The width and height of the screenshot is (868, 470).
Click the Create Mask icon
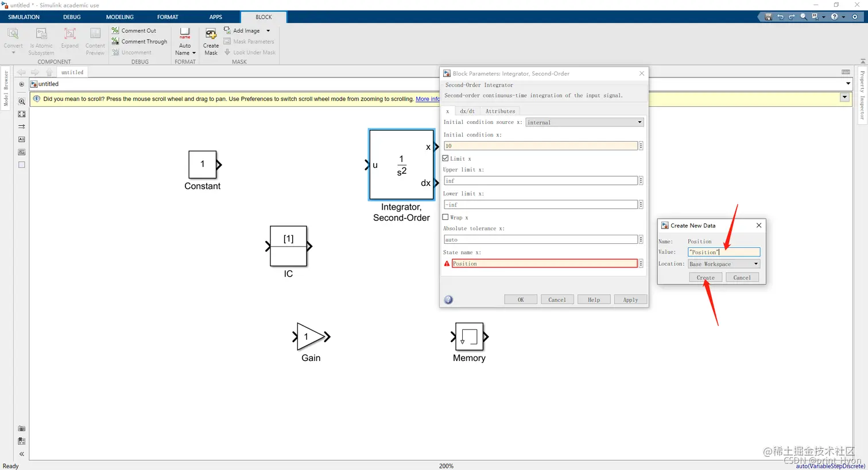tap(211, 34)
